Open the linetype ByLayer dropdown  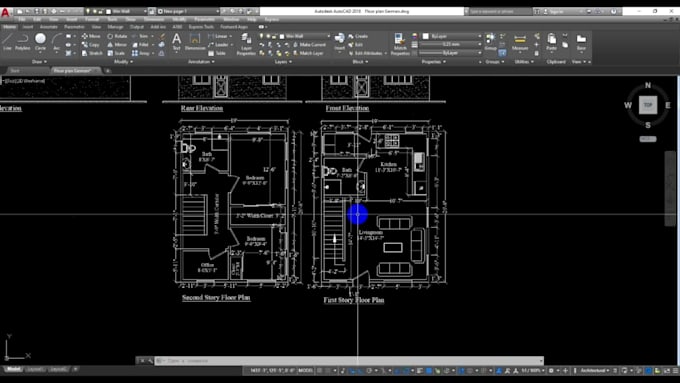click(451, 53)
